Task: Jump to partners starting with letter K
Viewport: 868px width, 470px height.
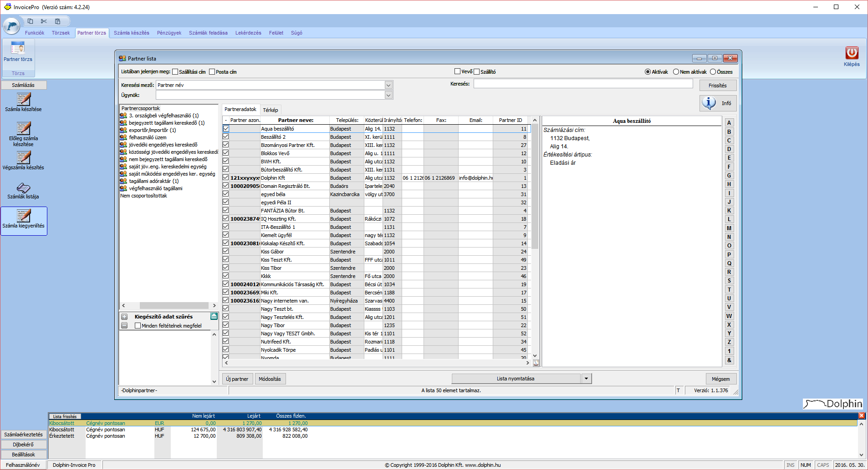Action: point(729,211)
